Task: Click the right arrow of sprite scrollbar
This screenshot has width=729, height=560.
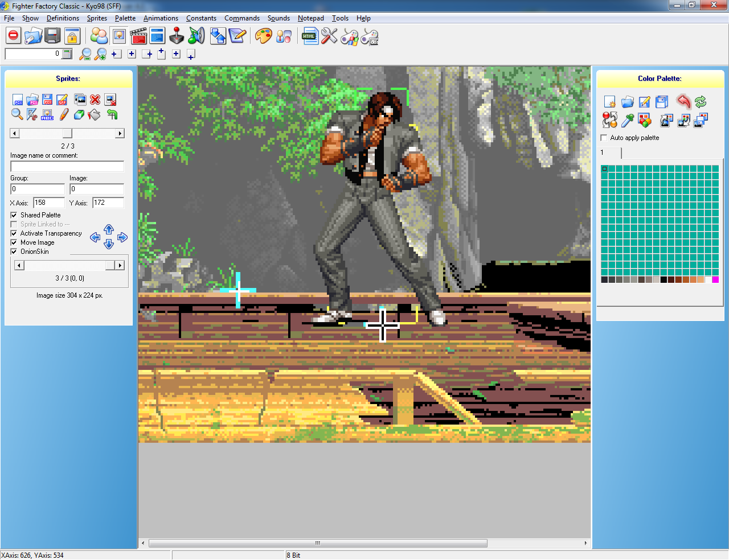Action: [120, 133]
